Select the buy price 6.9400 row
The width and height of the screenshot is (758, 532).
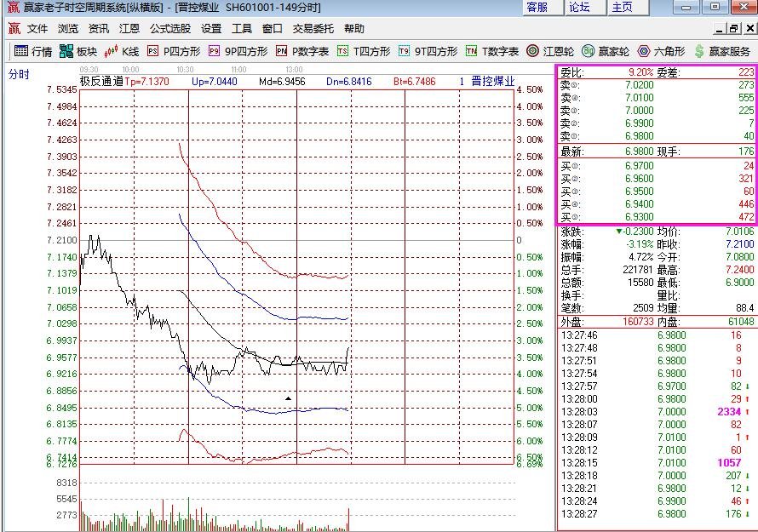(657, 204)
